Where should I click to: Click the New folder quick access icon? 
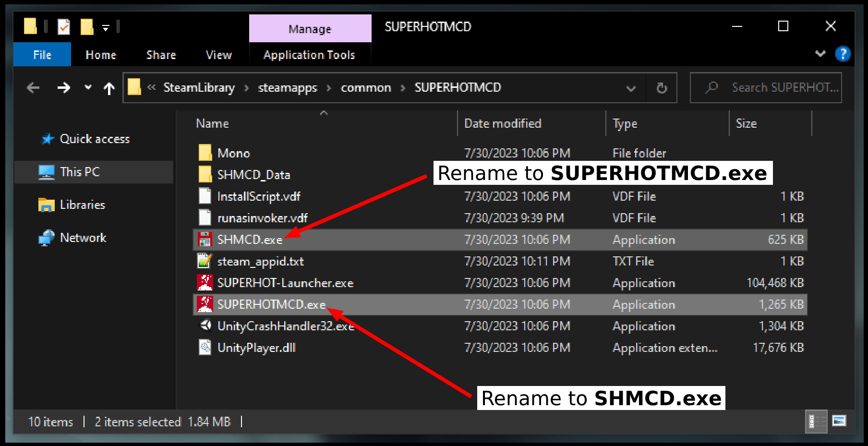86,27
